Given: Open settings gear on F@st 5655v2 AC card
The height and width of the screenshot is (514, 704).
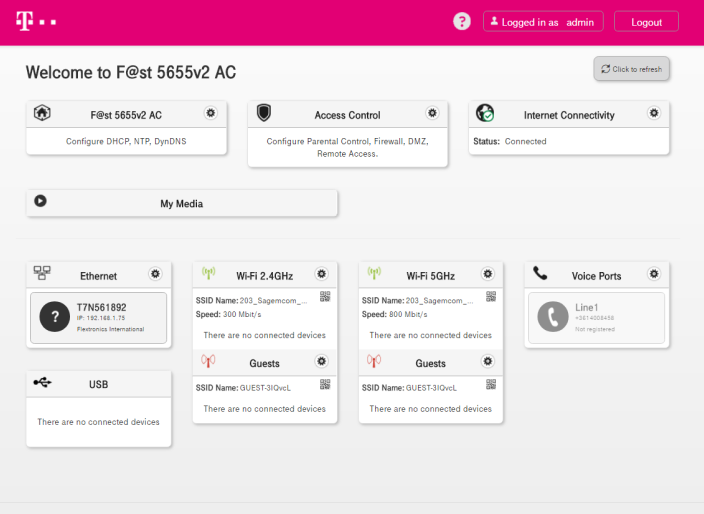Looking at the screenshot, I should tap(210, 114).
